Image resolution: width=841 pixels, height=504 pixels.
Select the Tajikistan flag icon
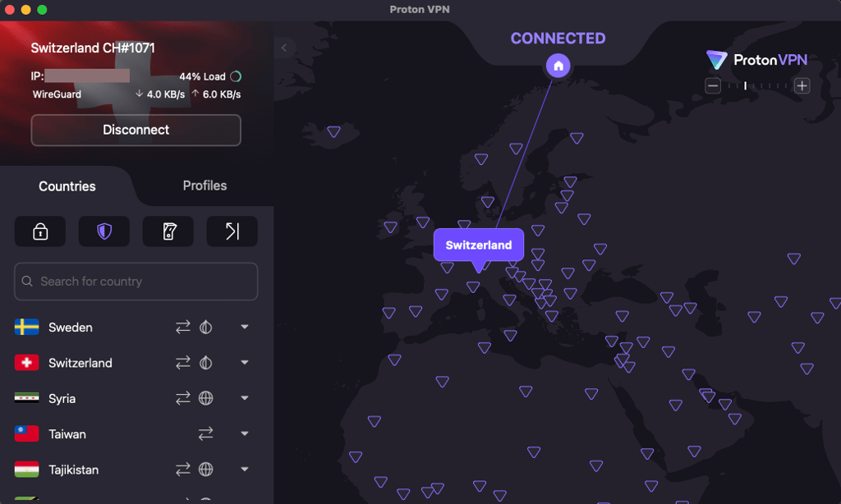pyautogui.click(x=26, y=470)
